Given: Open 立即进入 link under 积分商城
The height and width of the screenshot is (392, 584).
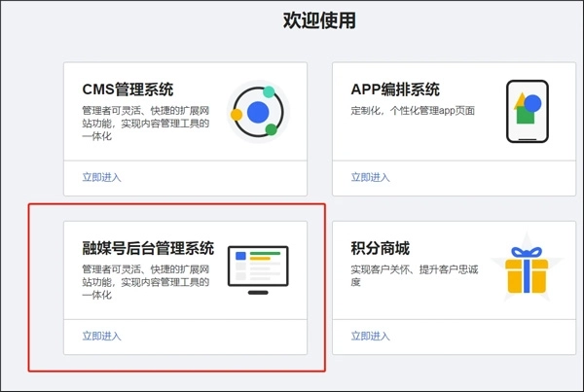Looking at the screenshot, I should tap(370, 337).
